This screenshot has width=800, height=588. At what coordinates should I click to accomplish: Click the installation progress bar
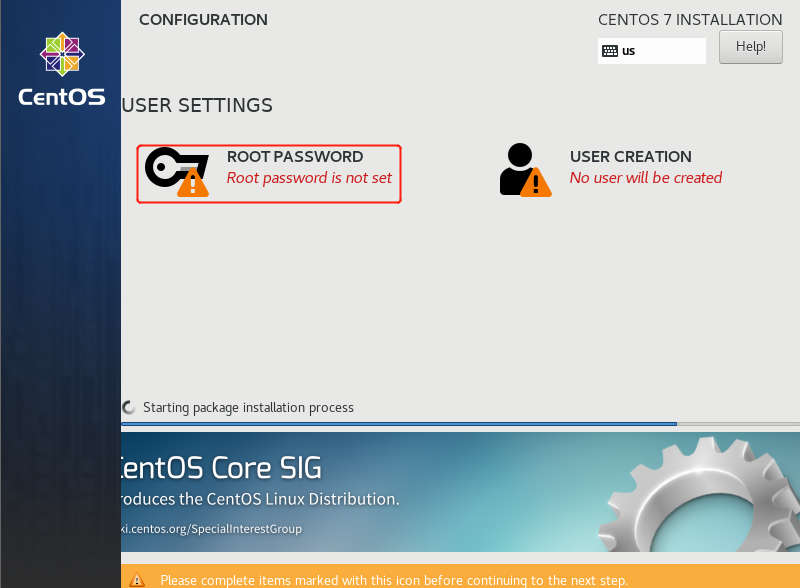tap(460, 424)
